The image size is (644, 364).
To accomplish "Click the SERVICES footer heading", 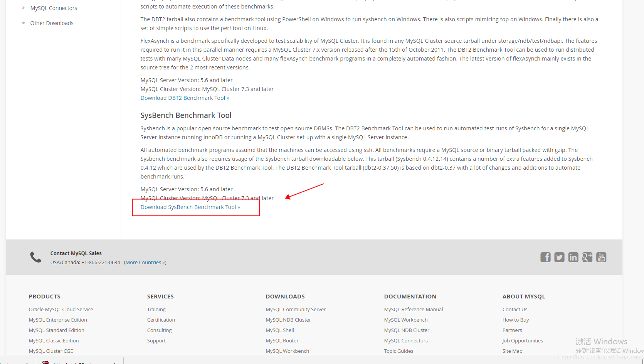I will pos(160,297).
